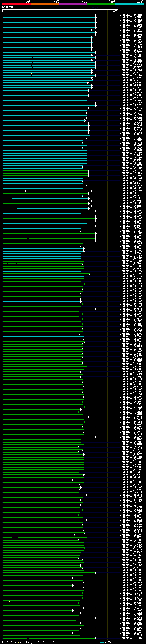Image resolution: width=146 pixels, height=644 pixels.
Task: Select hit label UniRef100_Q17C54
Action: 131,394
